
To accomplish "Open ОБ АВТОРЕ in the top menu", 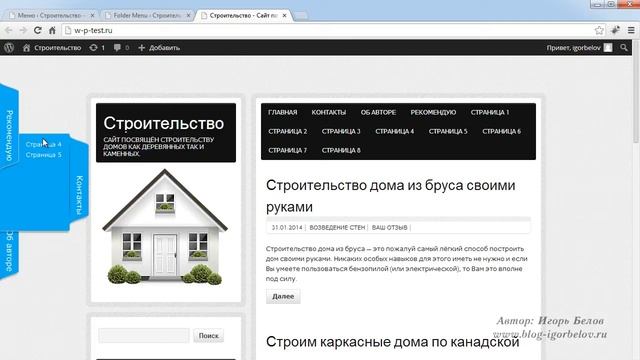I will (x=378, y=112).
